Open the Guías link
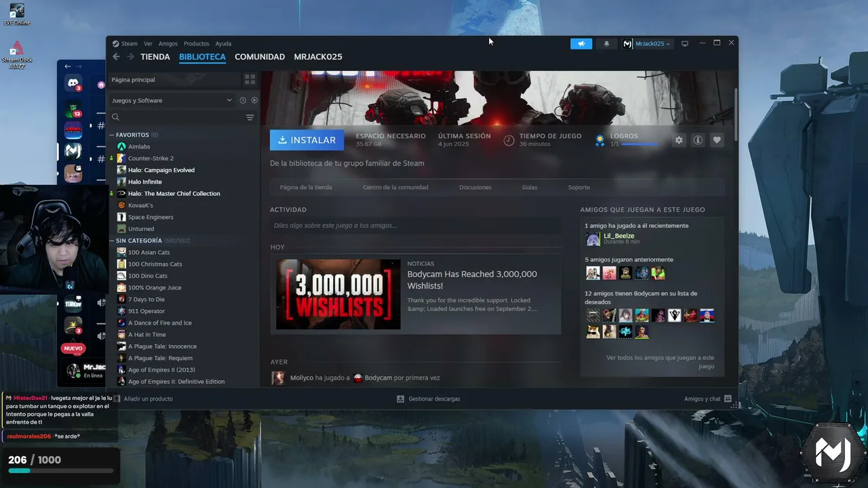Image resolution: width=868 pixels, height=488 pixels. pos(530,187)
